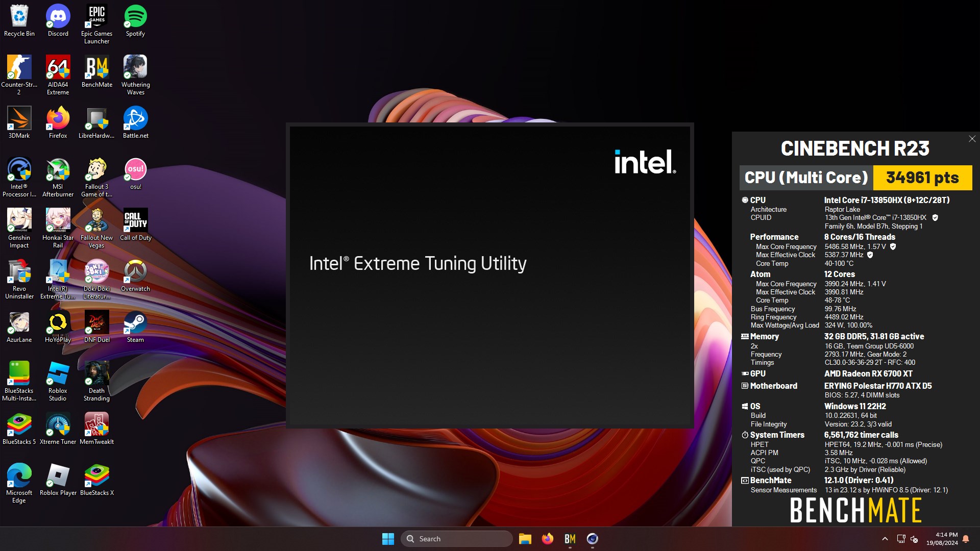Screen dimensions: 980x551
Task: Switch to BenchMate on the taskbar
Action: [570, 539]
